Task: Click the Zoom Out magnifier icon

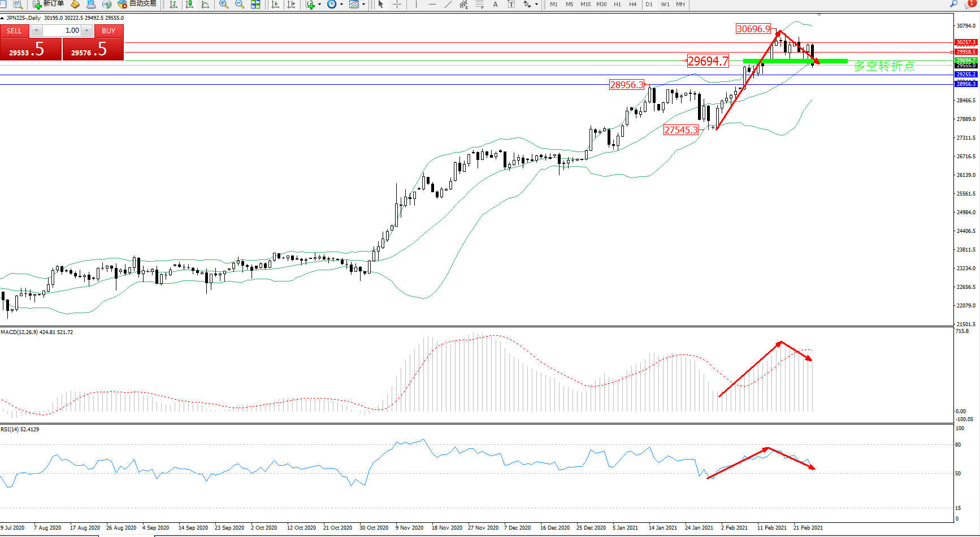Action: click(240, 5)
